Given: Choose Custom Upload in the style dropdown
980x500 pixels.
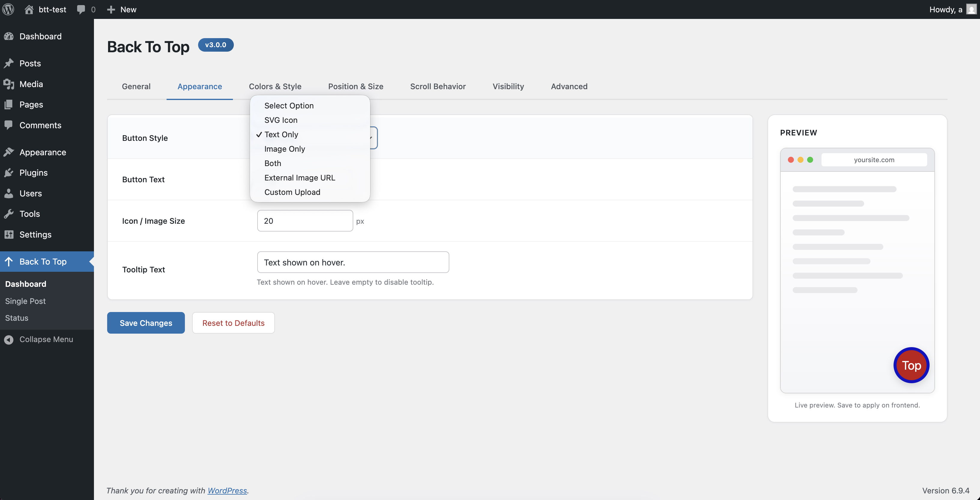Looking at the screenshot, I should click(x=292, y=192).
